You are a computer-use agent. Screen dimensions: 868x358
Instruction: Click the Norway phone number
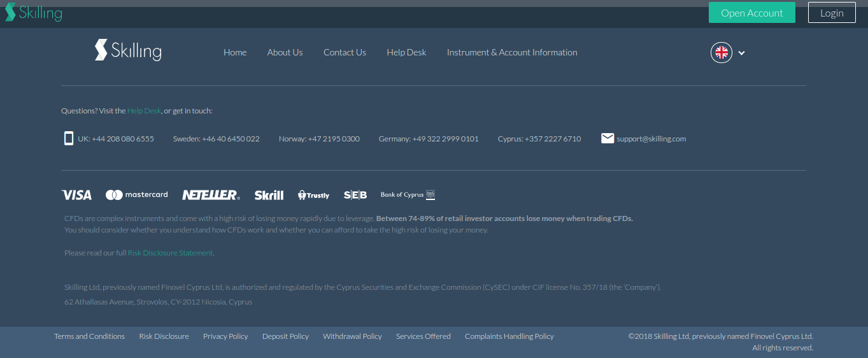click(319, 138)
